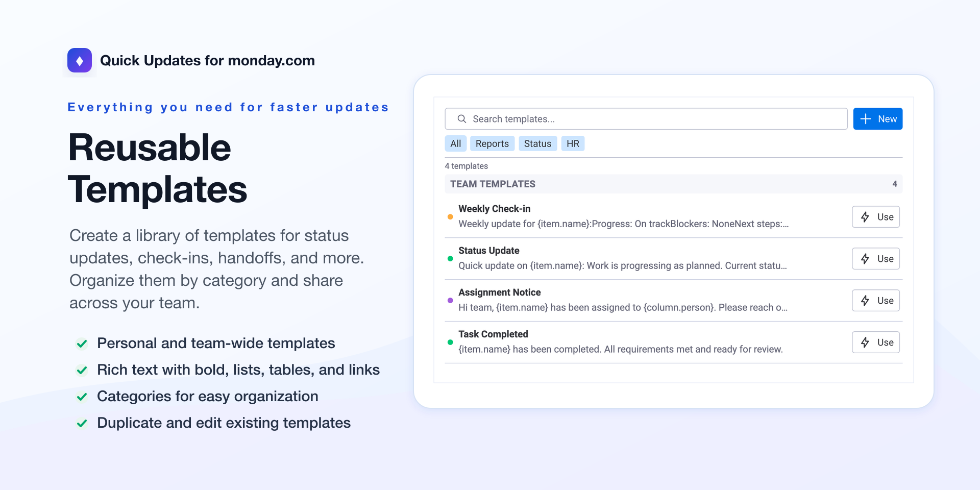Switch to the HR category filter
The width and height of the screenshot is (980, 490).
(x=573, y=144)
